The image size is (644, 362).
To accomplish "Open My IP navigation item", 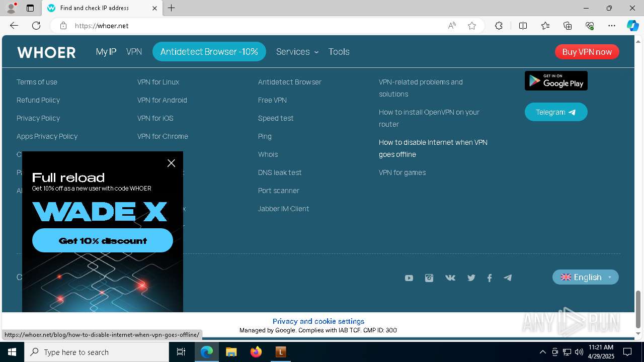I will pos(106,52).
